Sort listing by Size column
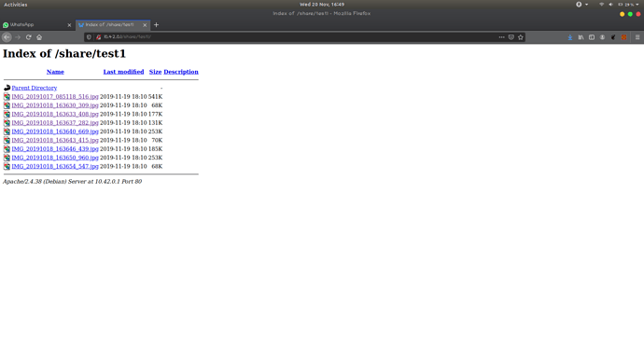This screenshot has height=362, width=644. (155, 72)
